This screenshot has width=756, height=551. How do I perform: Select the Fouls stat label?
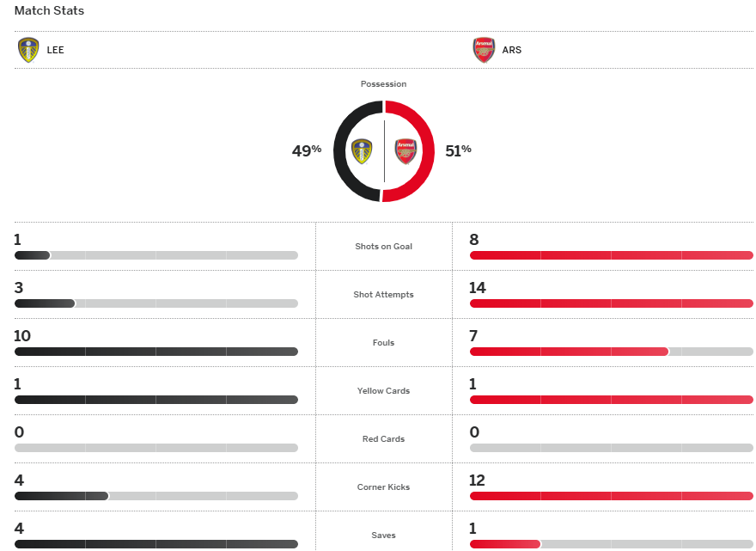(384, 343)
